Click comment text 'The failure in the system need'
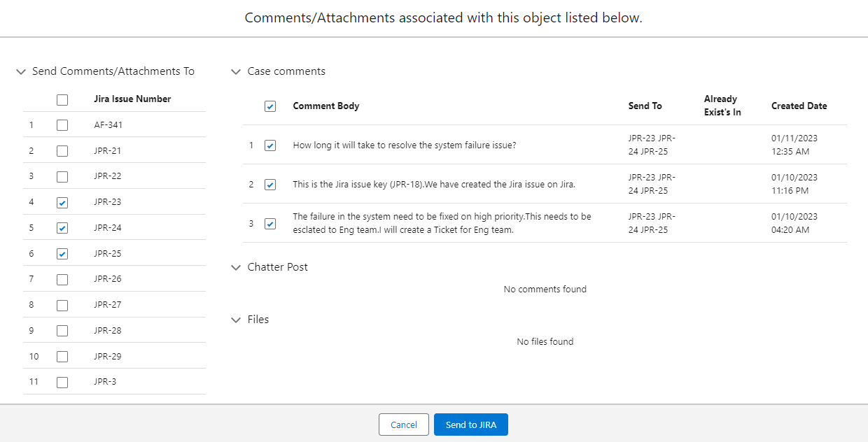This screenshot has width=868, height=442. click(442, 223)
